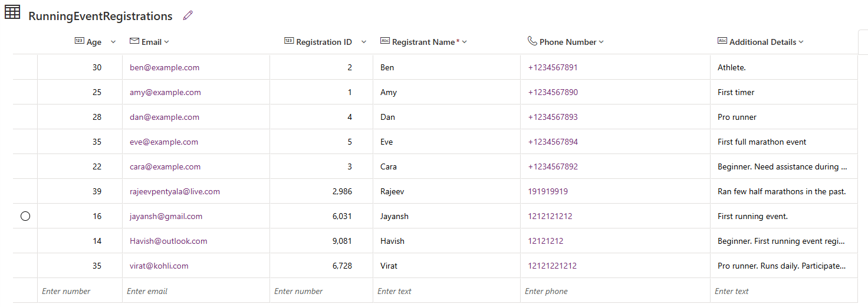Open the Additional Details column chevron menu
Screen dimensions: 868x307
(801, 42)
